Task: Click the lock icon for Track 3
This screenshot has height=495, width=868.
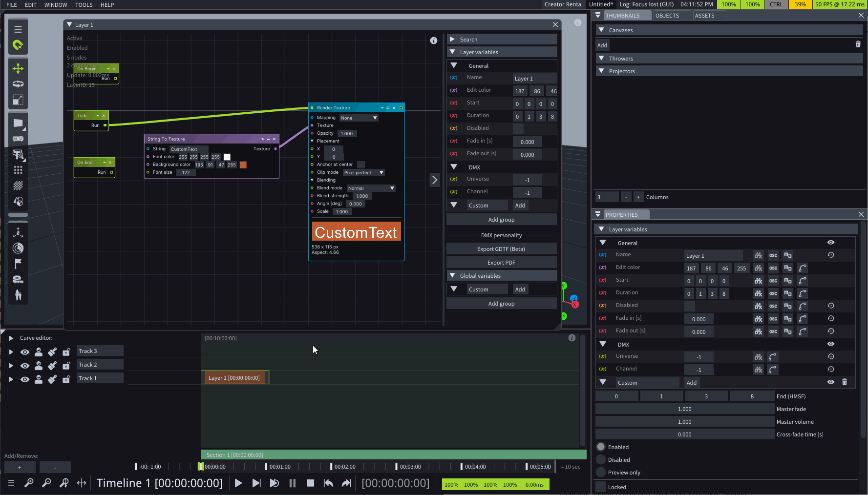Action: pos(66,352)
